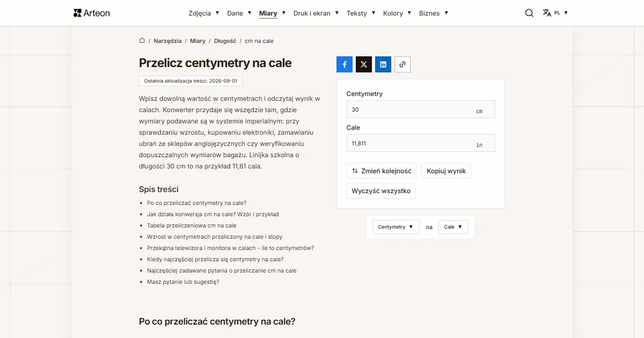This screenshot has height=338, width=644.
Task: Share page on LinkedIn
Action: pyautogui.click(x=383, y=64)
